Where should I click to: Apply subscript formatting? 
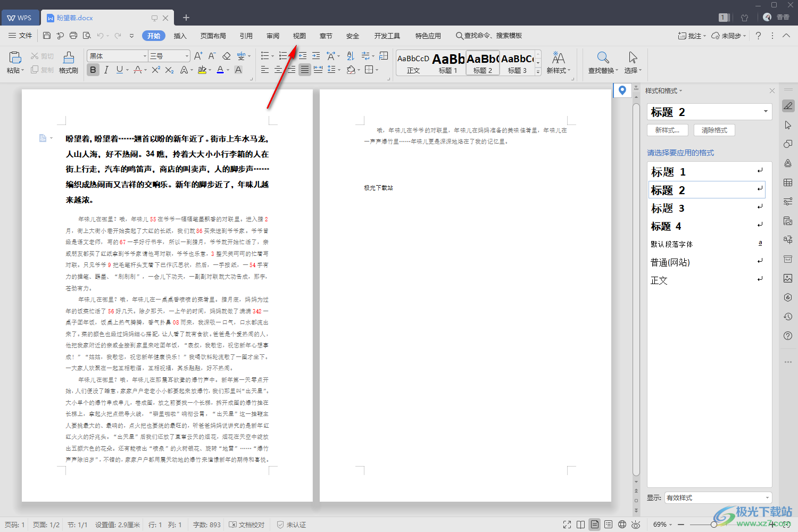pyautogui.click(x=169, y=70)
